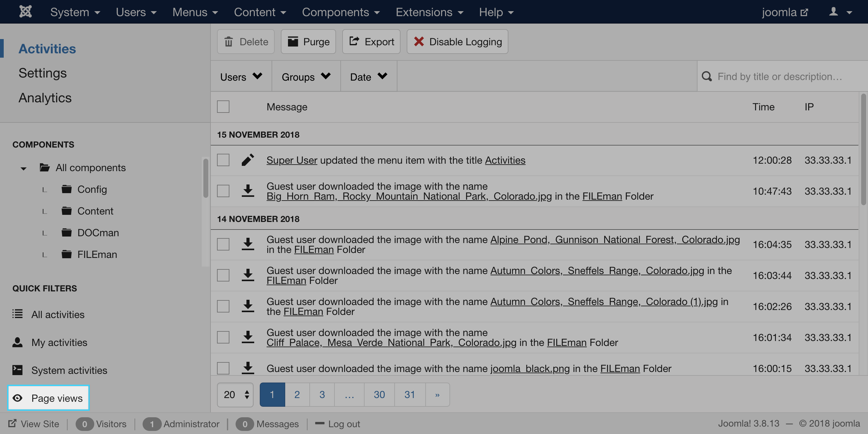868x434 pixels.
Task: Click the Config folder icon
Action: click(67, 189)
